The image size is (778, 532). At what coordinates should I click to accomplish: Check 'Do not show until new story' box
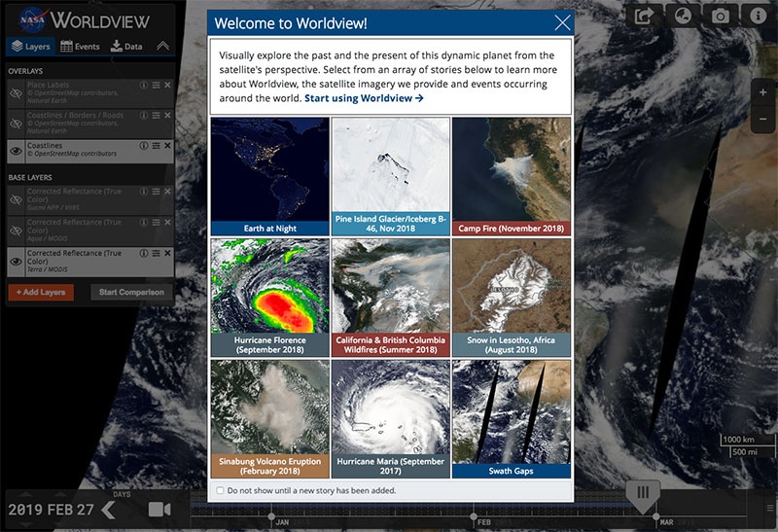pyautogui.click(x=220, y=490)
